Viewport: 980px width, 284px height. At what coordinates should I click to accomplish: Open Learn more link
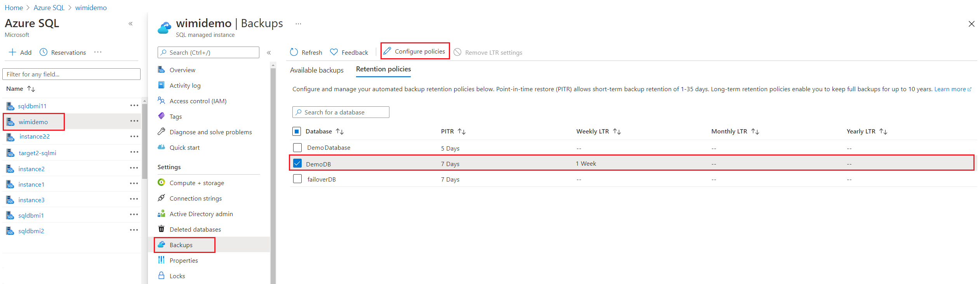click(x=952, y=89)
